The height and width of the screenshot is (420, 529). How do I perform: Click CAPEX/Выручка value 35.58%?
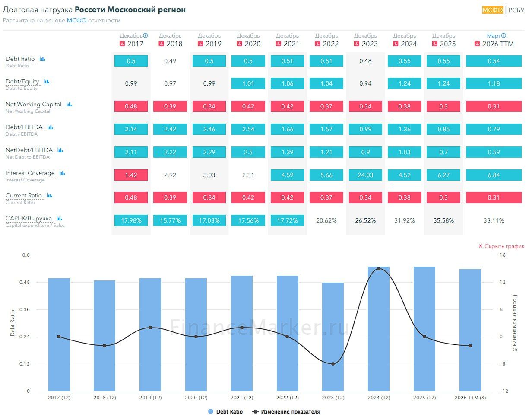(443, 220)
